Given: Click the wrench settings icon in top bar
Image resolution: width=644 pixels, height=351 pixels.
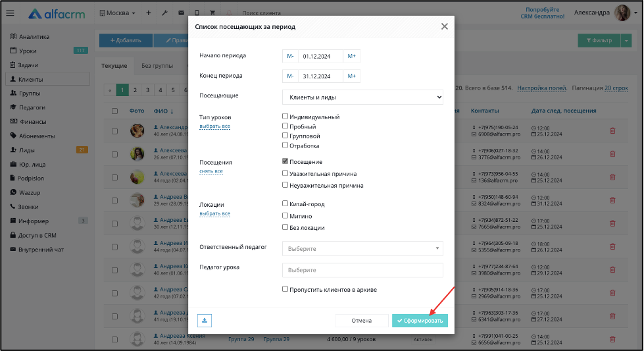Looking at the screenshot, I should [164, 13].
